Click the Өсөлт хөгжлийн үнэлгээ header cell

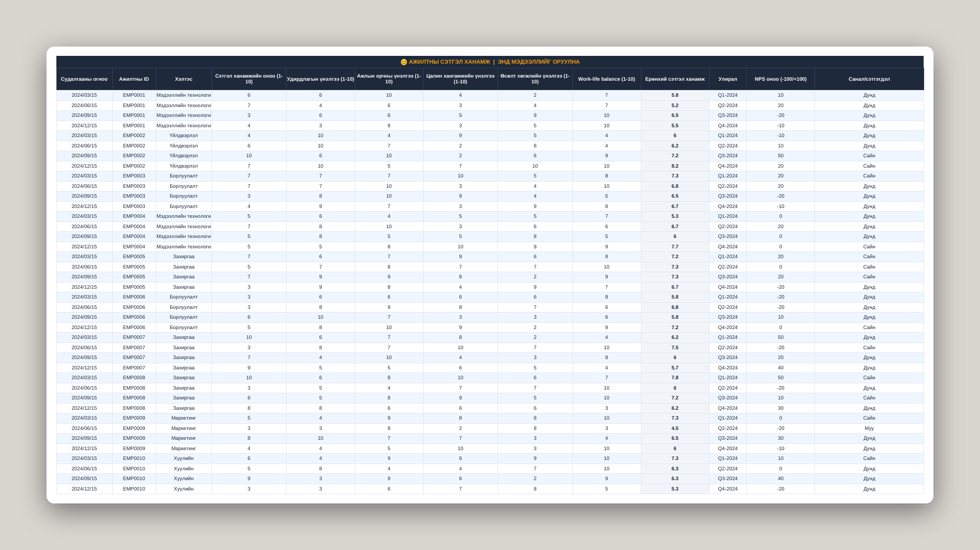coord(535,79)
